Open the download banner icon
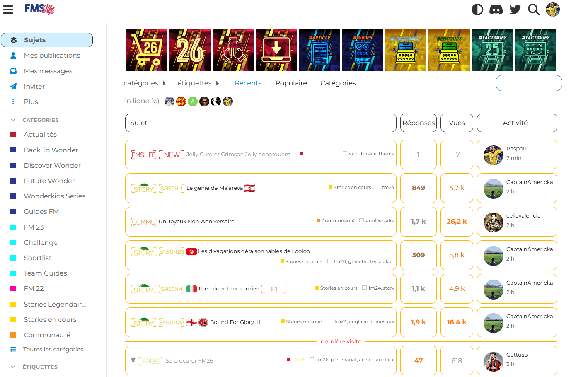Viewport: 588px width, 377px height. pos(276,50)
